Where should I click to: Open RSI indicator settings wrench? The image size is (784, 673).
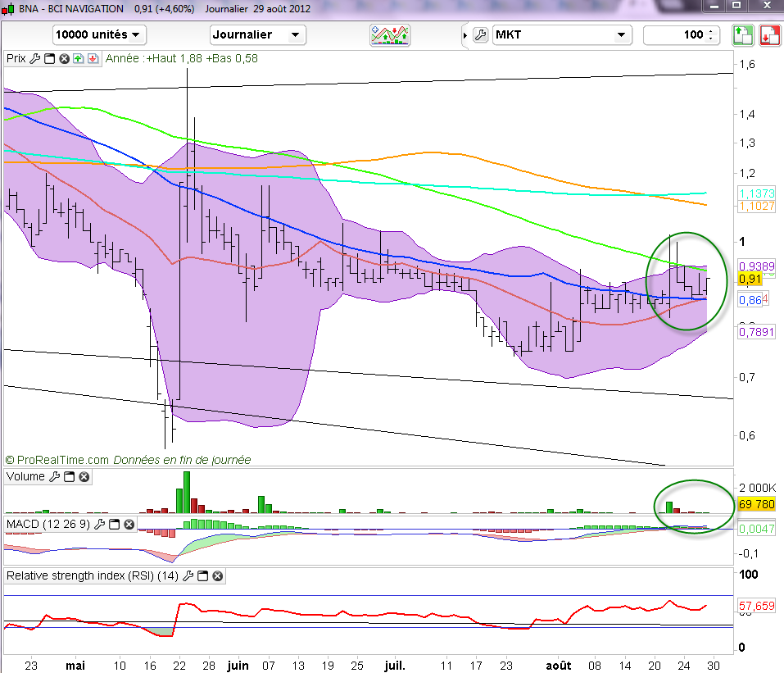click(x=188, y=576)
